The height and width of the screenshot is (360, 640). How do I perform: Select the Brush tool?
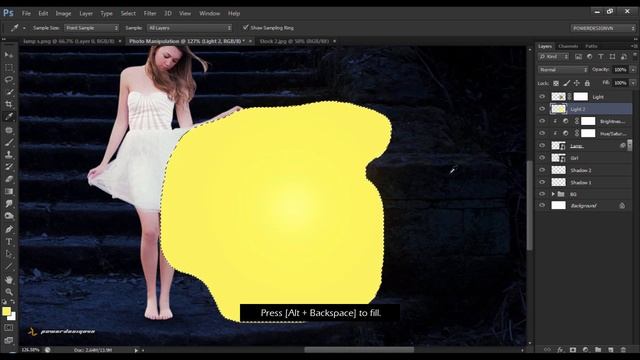coord(9,142)
